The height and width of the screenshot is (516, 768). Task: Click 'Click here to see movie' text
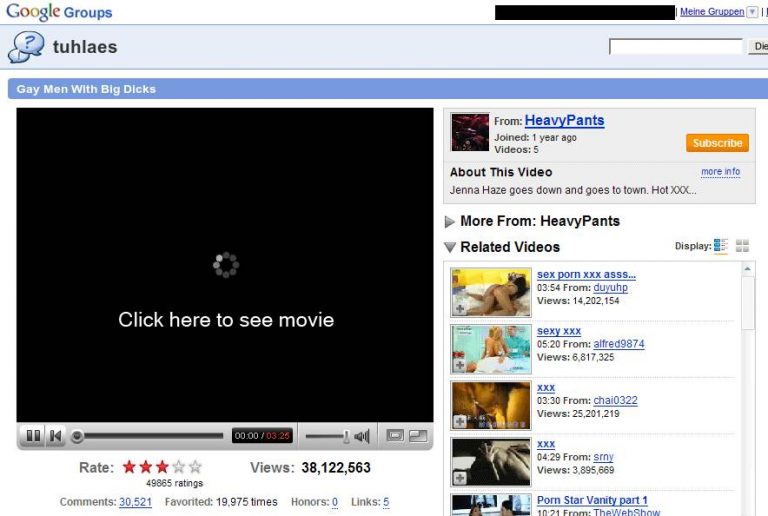click(x=226, y=320)
